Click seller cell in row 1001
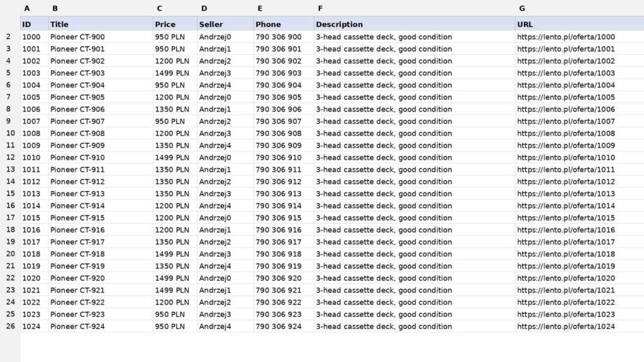This screenshot has width=644, height=362. coord(226,49)
